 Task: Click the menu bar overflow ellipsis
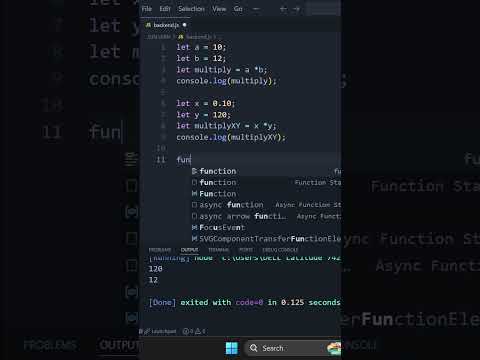coord(256,9)
